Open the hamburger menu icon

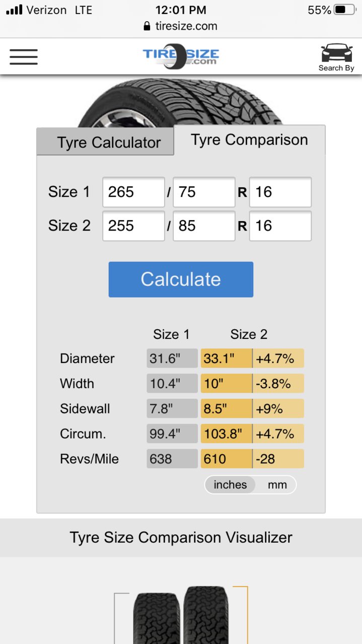24,56
